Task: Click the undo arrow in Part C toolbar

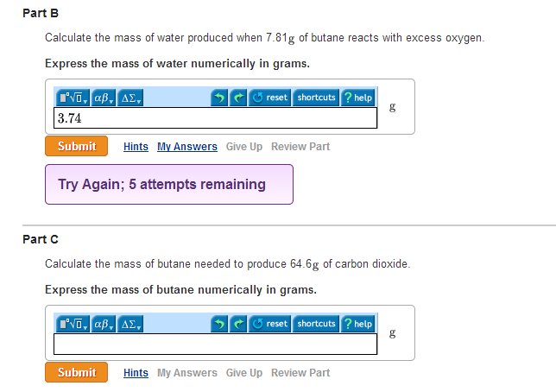Action: tap(219, 324)
